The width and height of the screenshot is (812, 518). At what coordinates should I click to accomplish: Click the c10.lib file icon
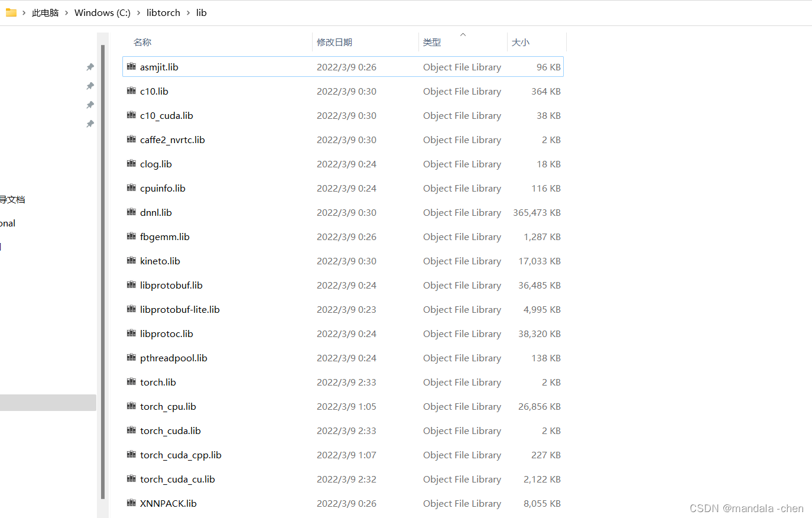[x=131, y=91]
